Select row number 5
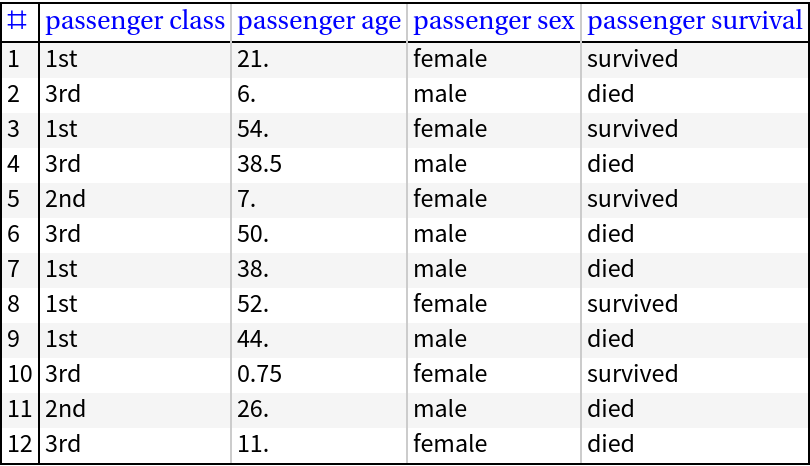Viewport: 810px width, 466px height. click(14, 199)
